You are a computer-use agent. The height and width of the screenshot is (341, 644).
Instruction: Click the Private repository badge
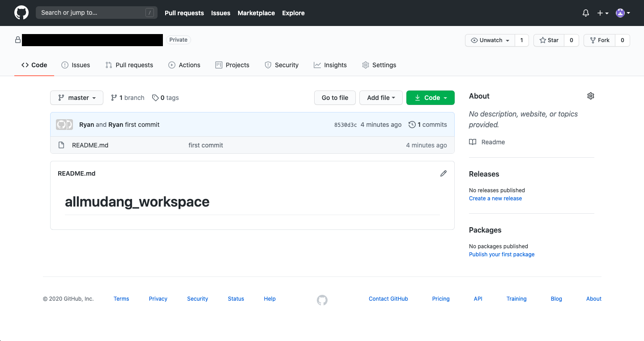[x=179, y=40]
